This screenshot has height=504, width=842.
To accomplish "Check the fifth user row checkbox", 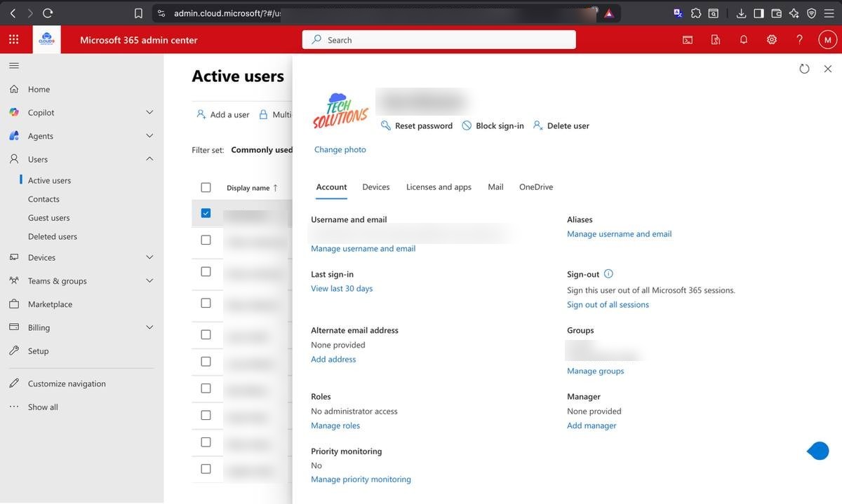I will click(x=206, y=334).
